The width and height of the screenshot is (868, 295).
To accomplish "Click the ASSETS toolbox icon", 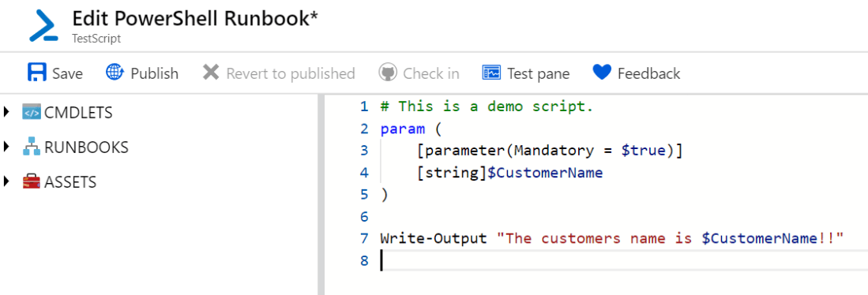I will (x=32, y=181).
